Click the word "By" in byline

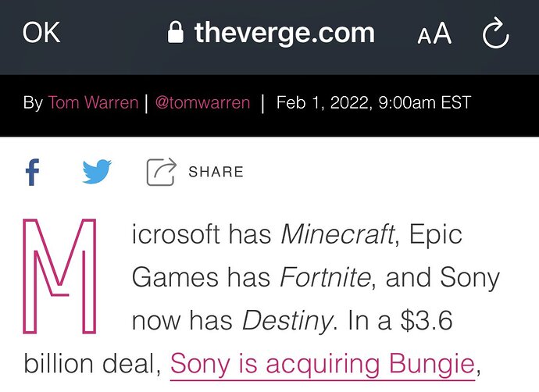click(x=33, y=103)
